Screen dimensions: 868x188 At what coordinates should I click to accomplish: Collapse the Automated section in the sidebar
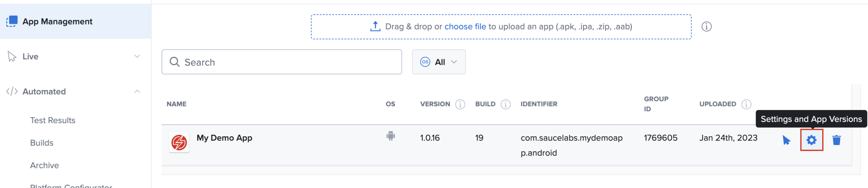point(137,91)
